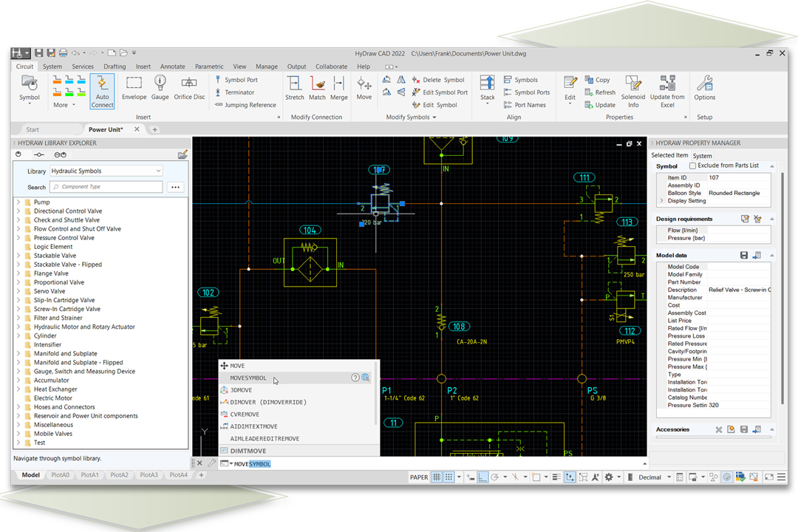Delete accessory X icon

719,430
